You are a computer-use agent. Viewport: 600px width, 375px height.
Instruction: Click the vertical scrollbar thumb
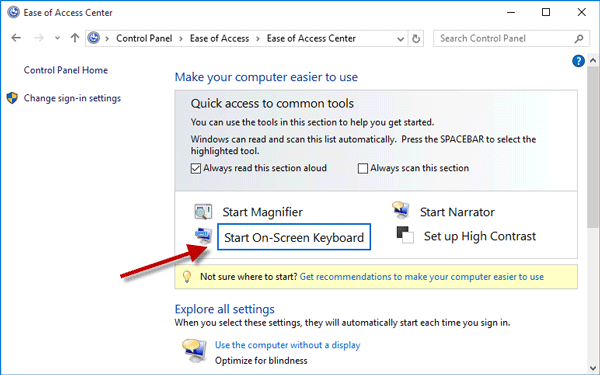click(592, 148)
